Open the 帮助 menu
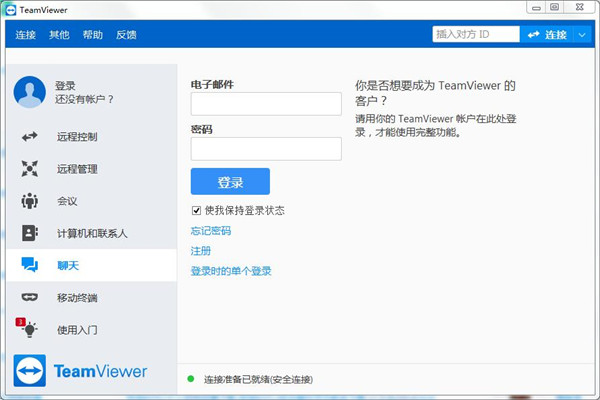 click(93, 35)
